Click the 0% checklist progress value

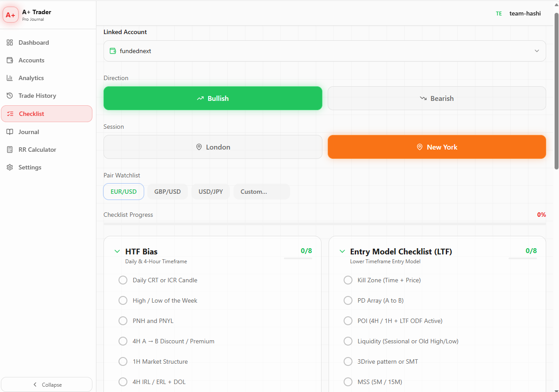(541, 215)
